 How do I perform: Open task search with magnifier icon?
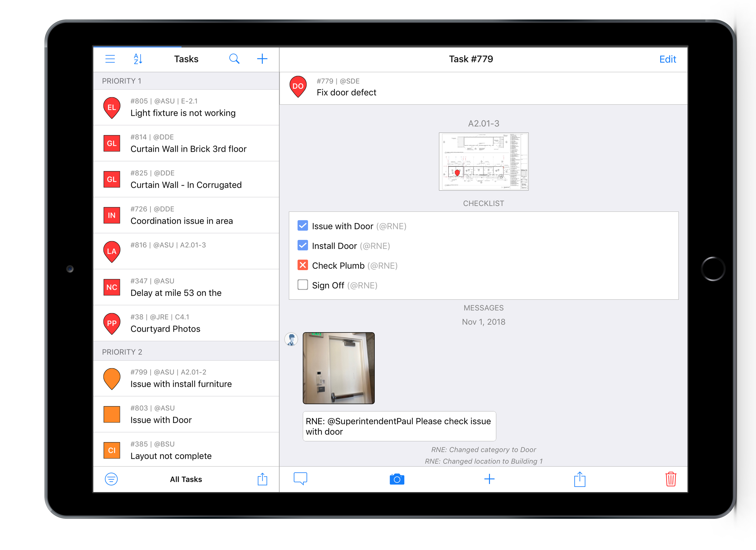pos(234,59)
